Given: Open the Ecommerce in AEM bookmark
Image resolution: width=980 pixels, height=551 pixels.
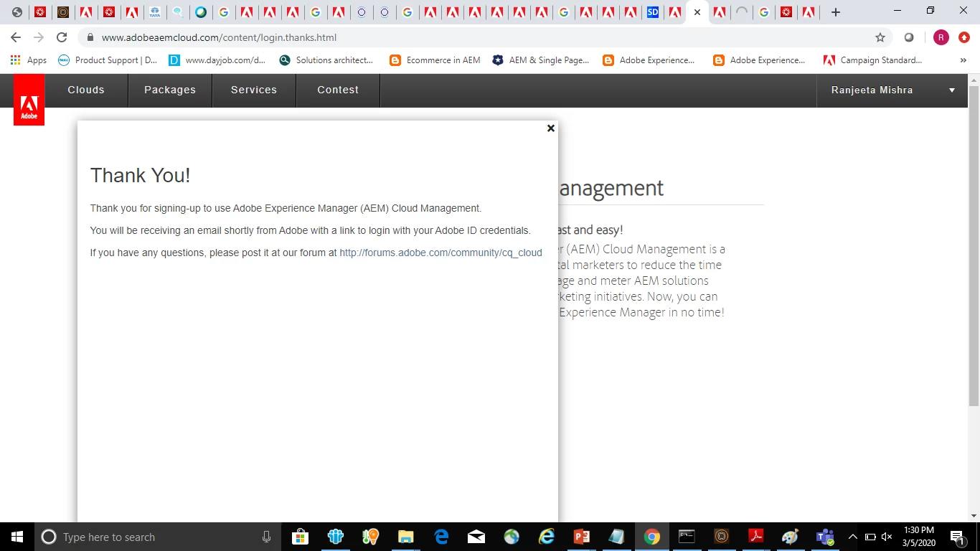Looking at the screenshot, I should (x=435, y=60).
